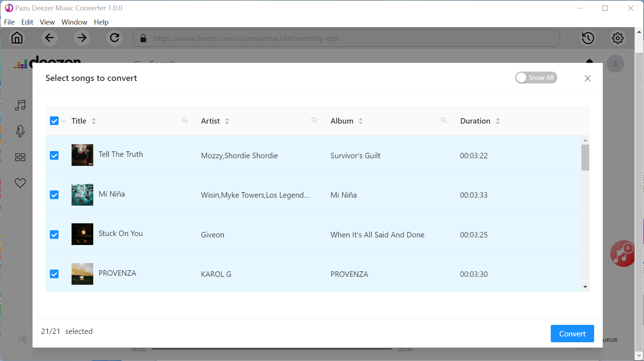Click the Album column search icon
644x361 pixels.
pos(444,121)
